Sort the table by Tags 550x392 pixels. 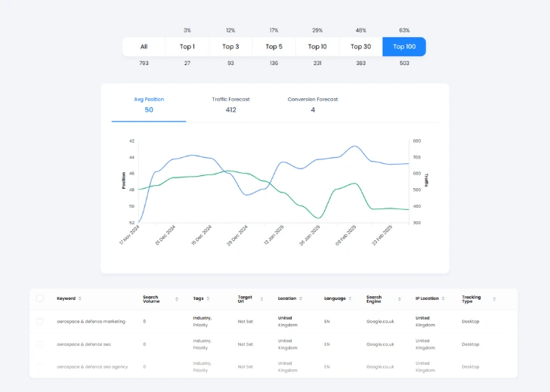[x=208, y=299]
